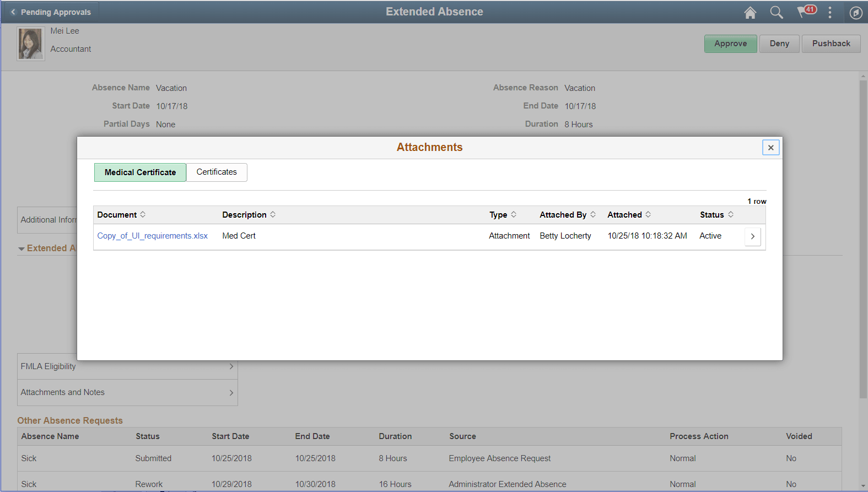The image size is (868, 492).
Task: Sort by the Attached By column
Action: (568, 215)
